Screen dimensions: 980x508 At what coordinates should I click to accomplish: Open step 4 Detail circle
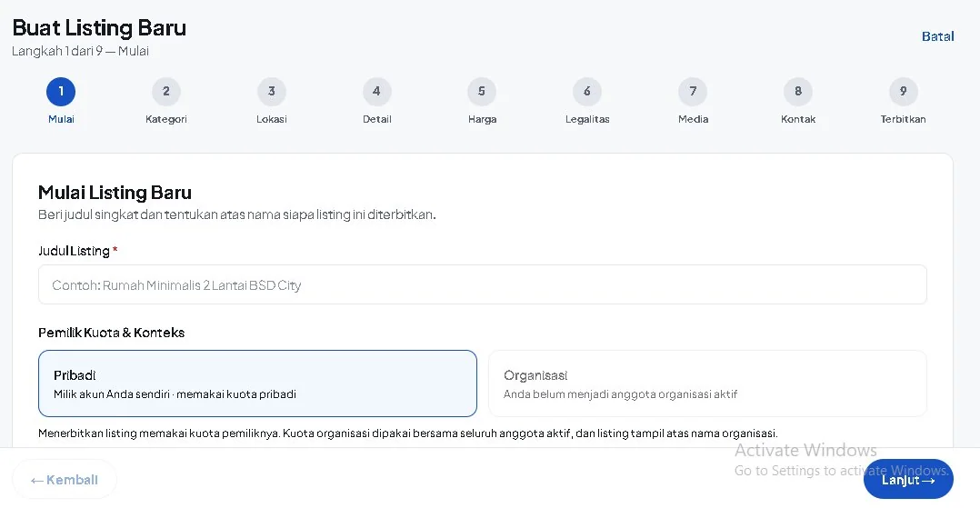tap(377, 92)
